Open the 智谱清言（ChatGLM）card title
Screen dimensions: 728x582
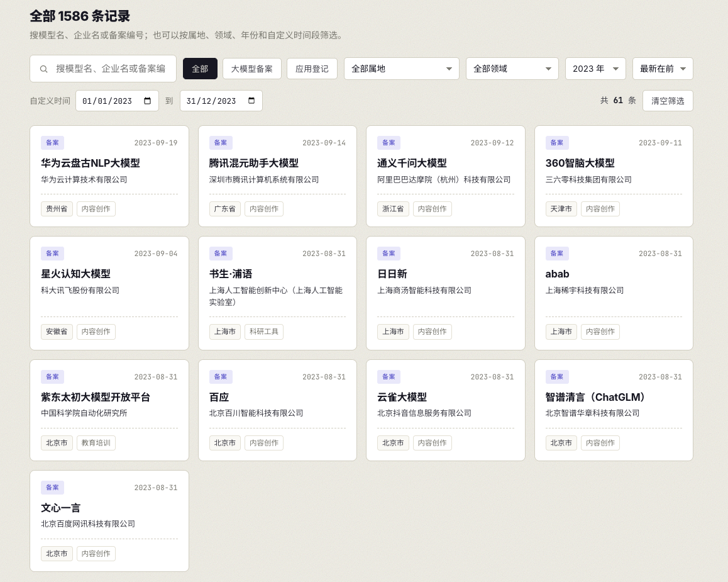click(595, 397)
